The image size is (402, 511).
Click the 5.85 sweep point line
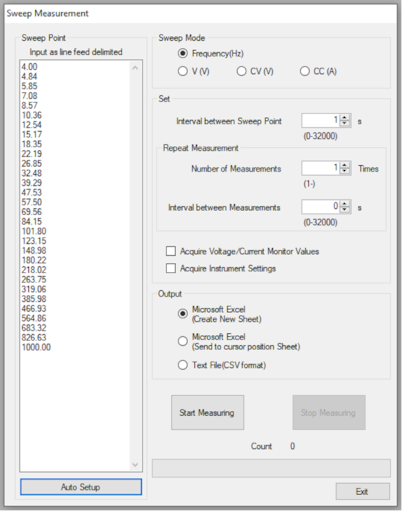tap(30, 86)
